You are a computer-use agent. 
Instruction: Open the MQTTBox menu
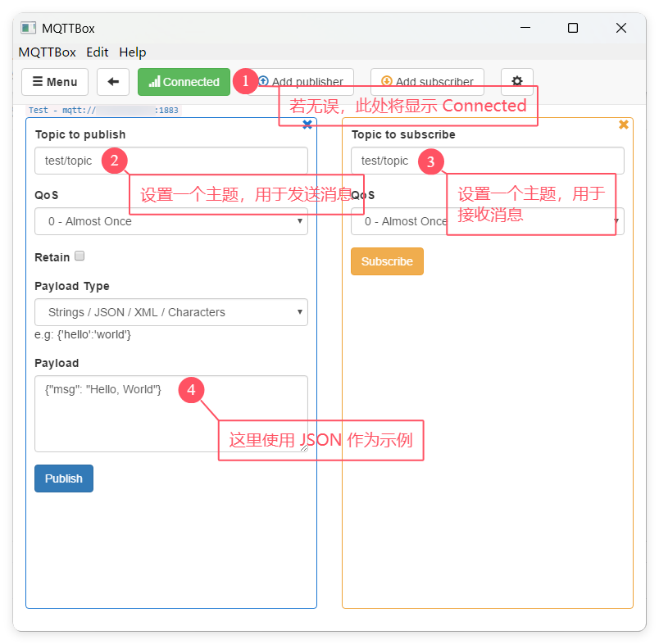(47, 52)
